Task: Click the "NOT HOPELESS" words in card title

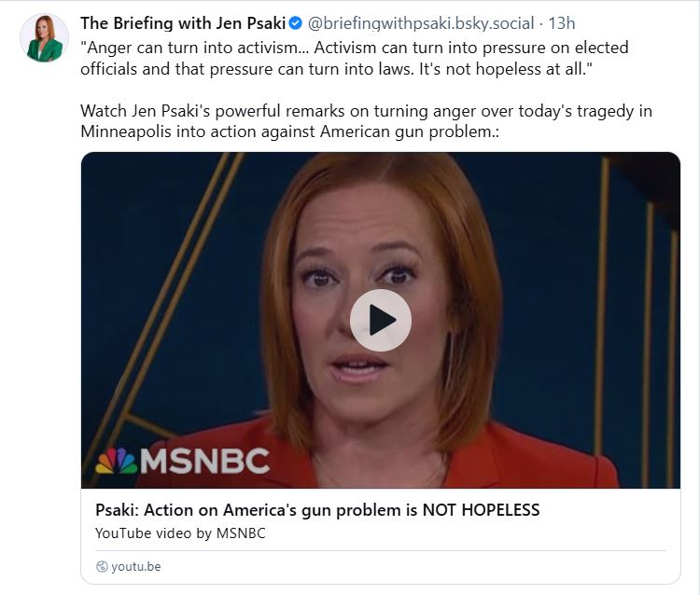Action: (x=482, y=510)
